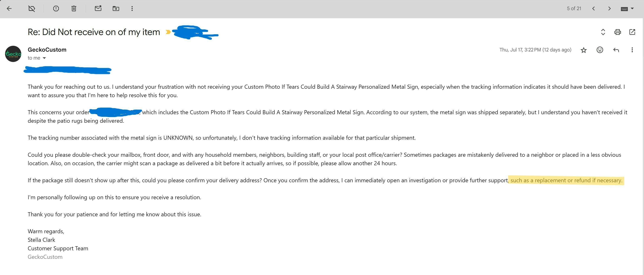Click the GeckoCustom sender avatar
The width and height of the screenshot is (644, 275).
point(13,54)
